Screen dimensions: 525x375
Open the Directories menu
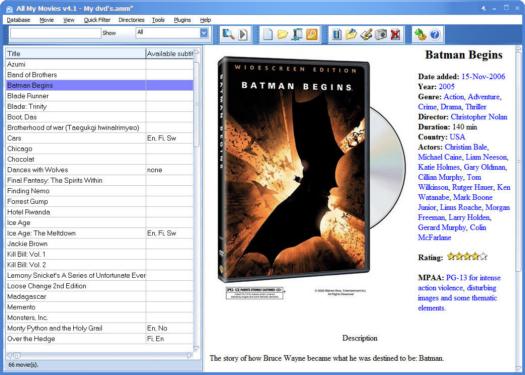[131, 20]
